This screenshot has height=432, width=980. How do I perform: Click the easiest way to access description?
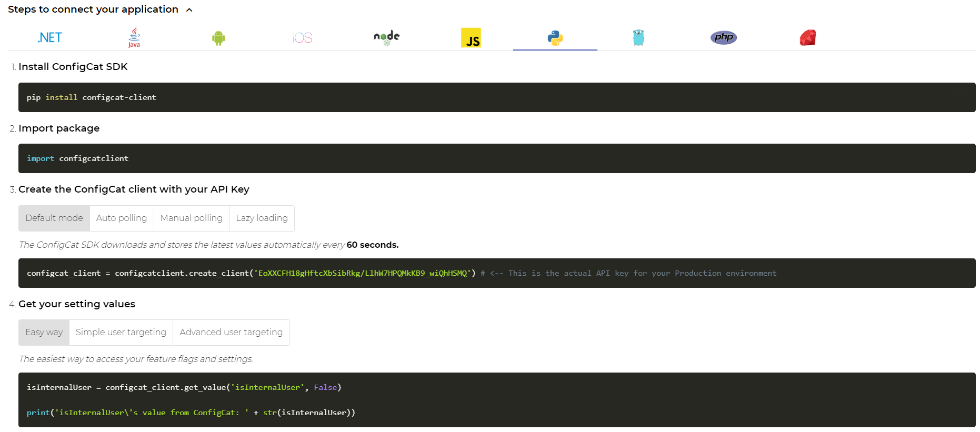pos(136,359)
